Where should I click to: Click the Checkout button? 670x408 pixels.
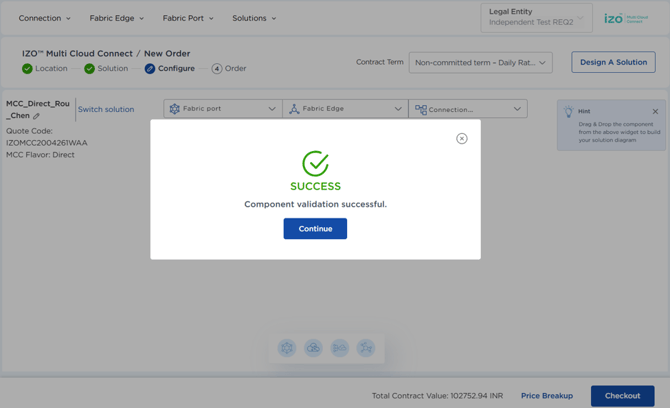[x=623, y=396]
